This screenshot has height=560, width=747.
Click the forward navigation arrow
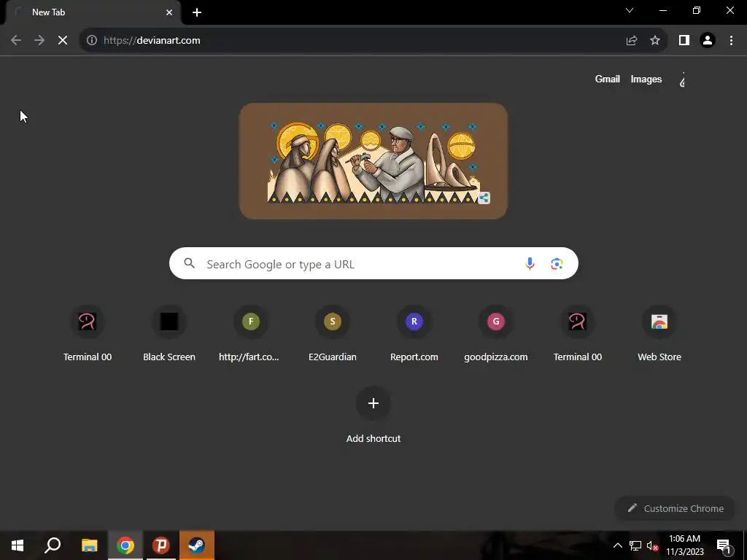click(x=39, y=41)
